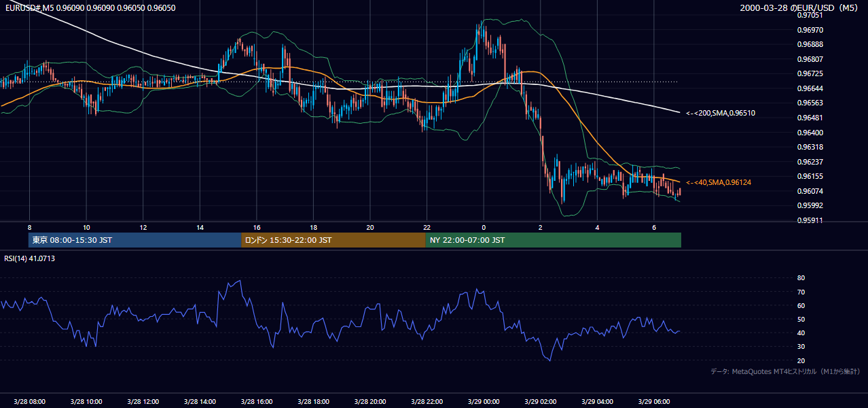Click the 3/28 10:00 date axis label
The height and width of the screenshot is (408, 868).
(86, 402)
